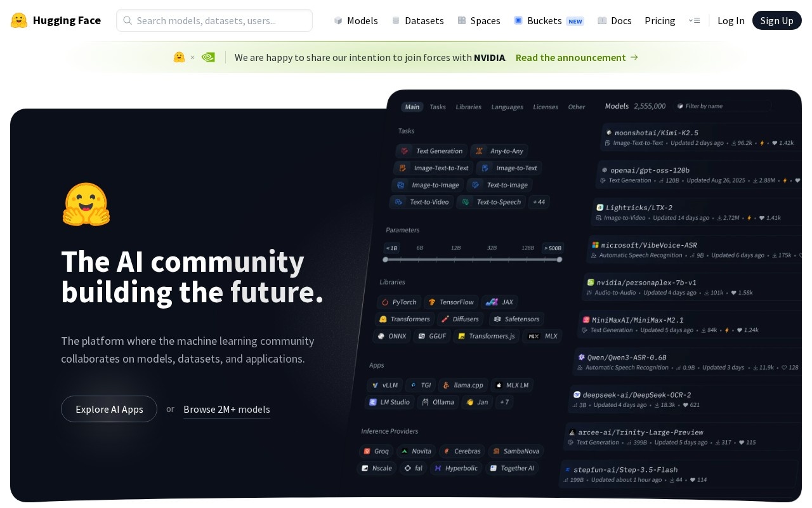Click the Hugging Face logo emoji in header
This screenshot has width=812, height=508.
tap(19, 20)
